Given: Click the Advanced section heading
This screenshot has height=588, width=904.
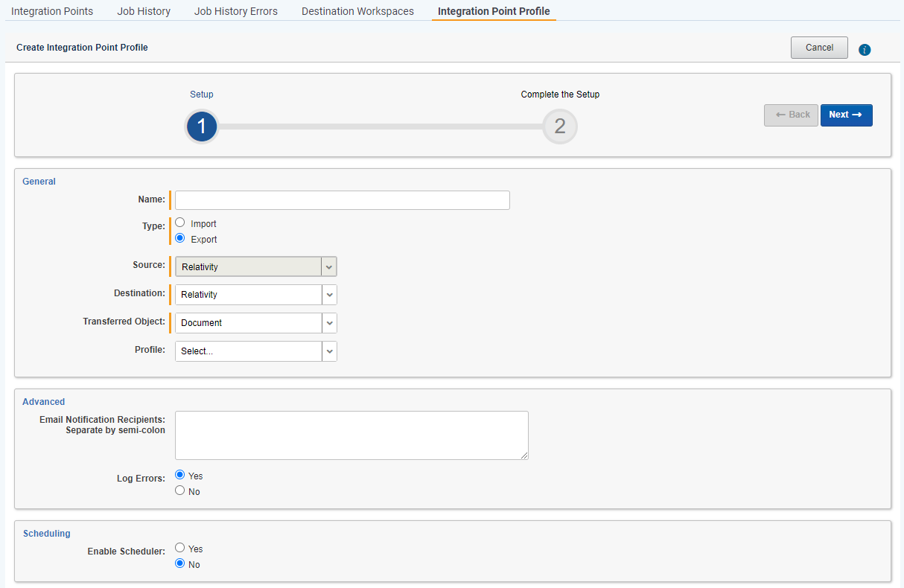Looking at the screenshot, I should [43, 402].
